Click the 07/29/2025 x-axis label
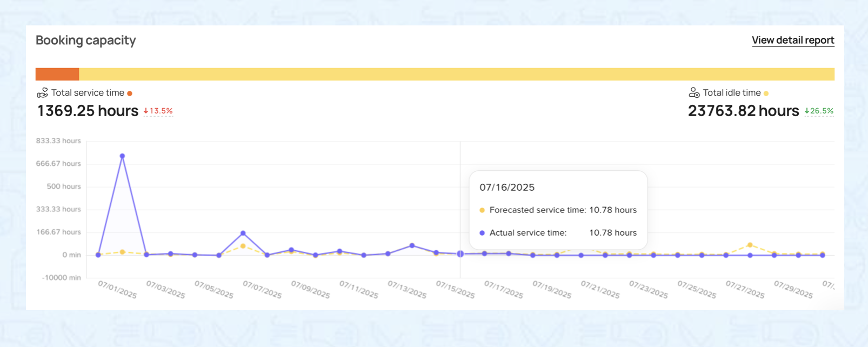This screenshot has height=347, width=868. 793,290
